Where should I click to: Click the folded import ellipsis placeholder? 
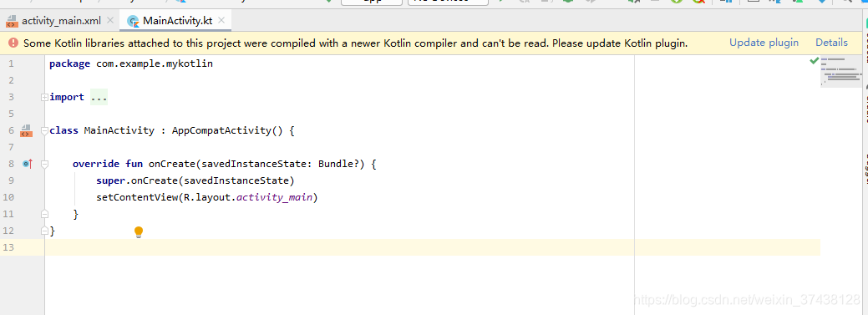[x=99, y=98]
